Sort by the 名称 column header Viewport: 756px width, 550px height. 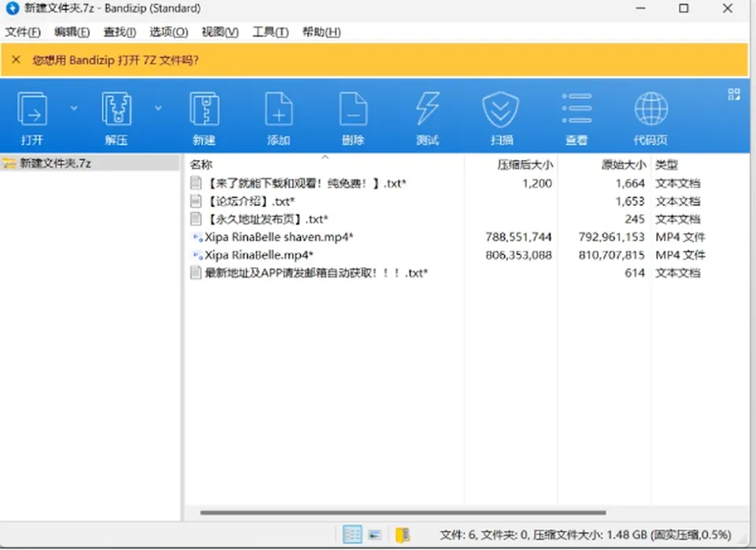[201, 165]
